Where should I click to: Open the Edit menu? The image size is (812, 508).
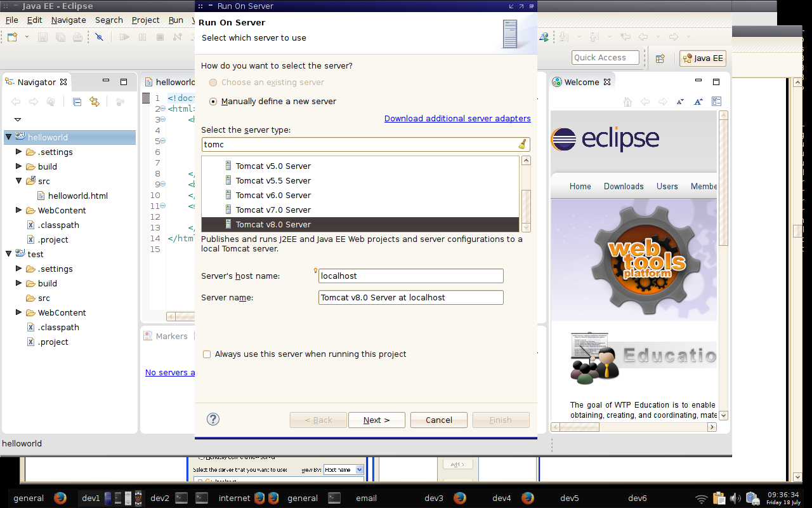[35, 20]
